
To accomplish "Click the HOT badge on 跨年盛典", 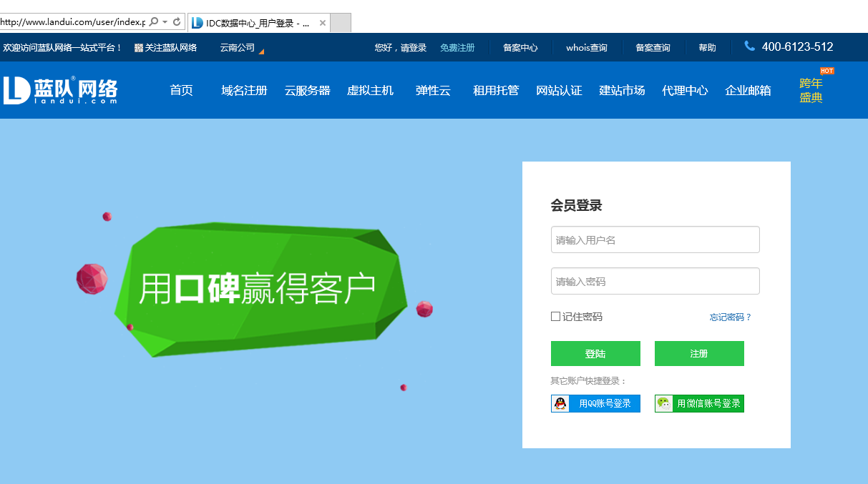I will point(827,70).
